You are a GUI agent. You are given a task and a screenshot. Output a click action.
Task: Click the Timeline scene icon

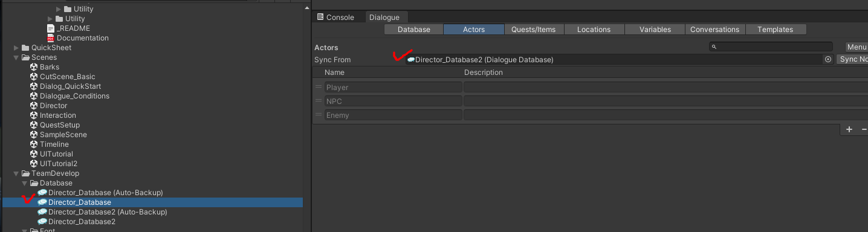coord(34,144)
